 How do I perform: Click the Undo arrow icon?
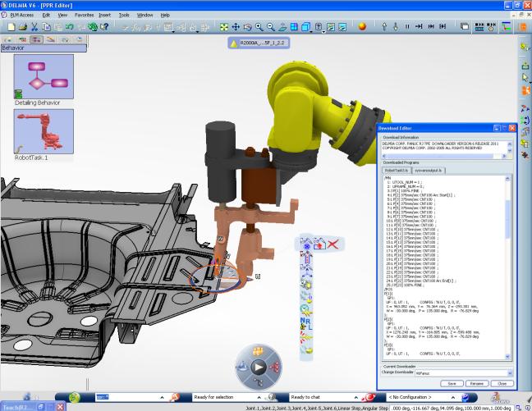tap(70, 27)
